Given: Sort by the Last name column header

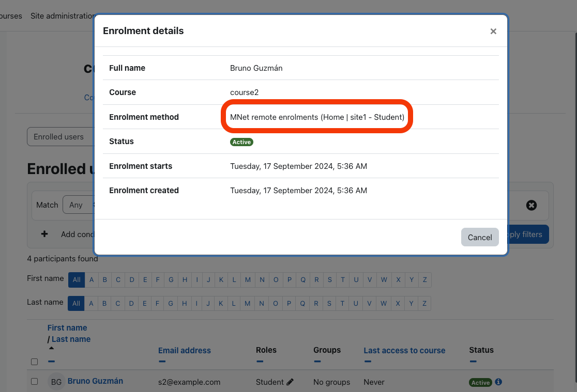Looking at the screenshot, I should (71, 339).
